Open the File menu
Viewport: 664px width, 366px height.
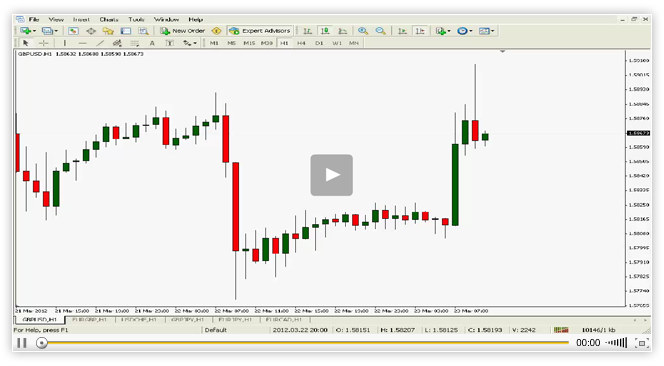pyautogui.click(x=34, y=19)
